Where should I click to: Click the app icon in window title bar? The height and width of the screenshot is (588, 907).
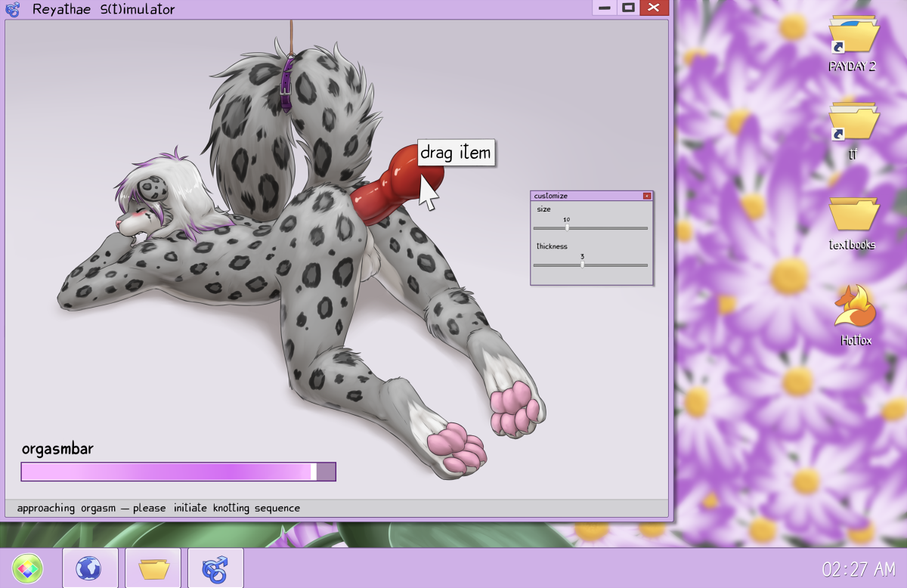[13, 9]
